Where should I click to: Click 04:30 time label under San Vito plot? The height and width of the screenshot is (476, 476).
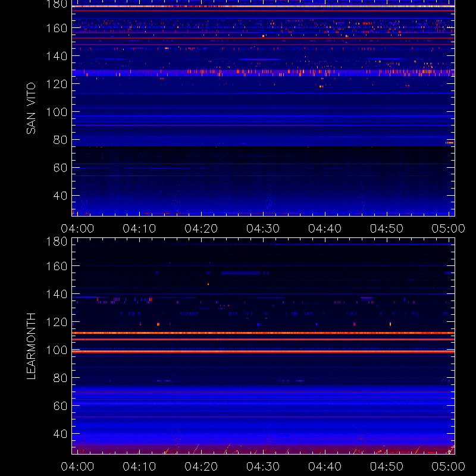(x=263, y=228)
